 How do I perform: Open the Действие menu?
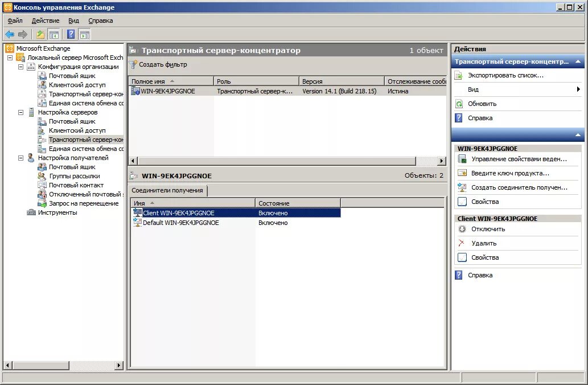click(46, 21)
